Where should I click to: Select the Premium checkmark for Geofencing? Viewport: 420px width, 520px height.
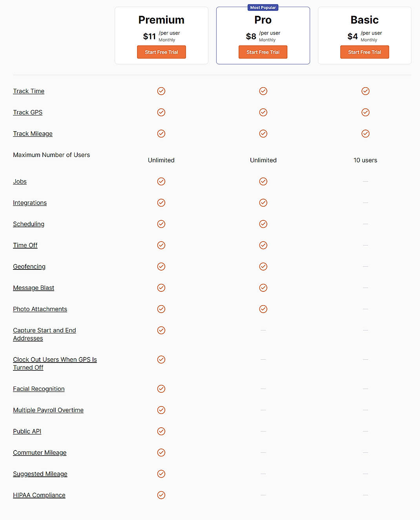161,266
